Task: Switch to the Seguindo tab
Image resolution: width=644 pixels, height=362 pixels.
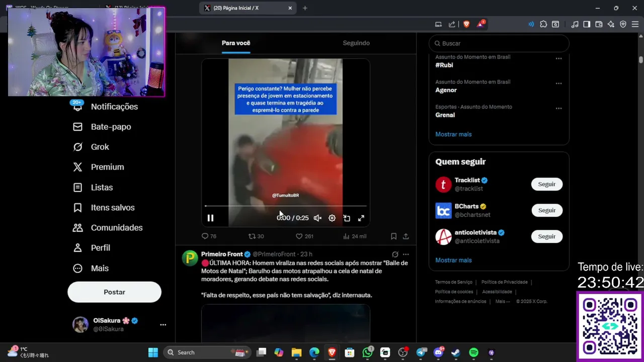Action: point(356,43)
